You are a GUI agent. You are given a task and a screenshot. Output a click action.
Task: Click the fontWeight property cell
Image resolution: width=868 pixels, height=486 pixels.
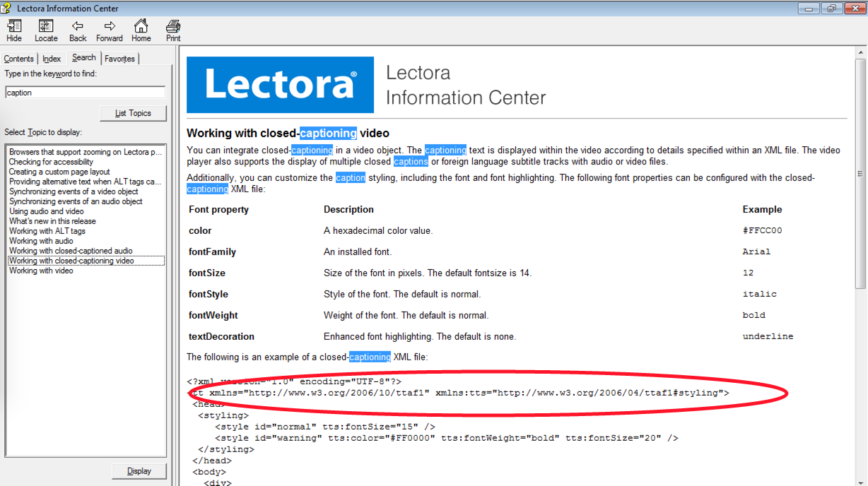tap(213, 315)
